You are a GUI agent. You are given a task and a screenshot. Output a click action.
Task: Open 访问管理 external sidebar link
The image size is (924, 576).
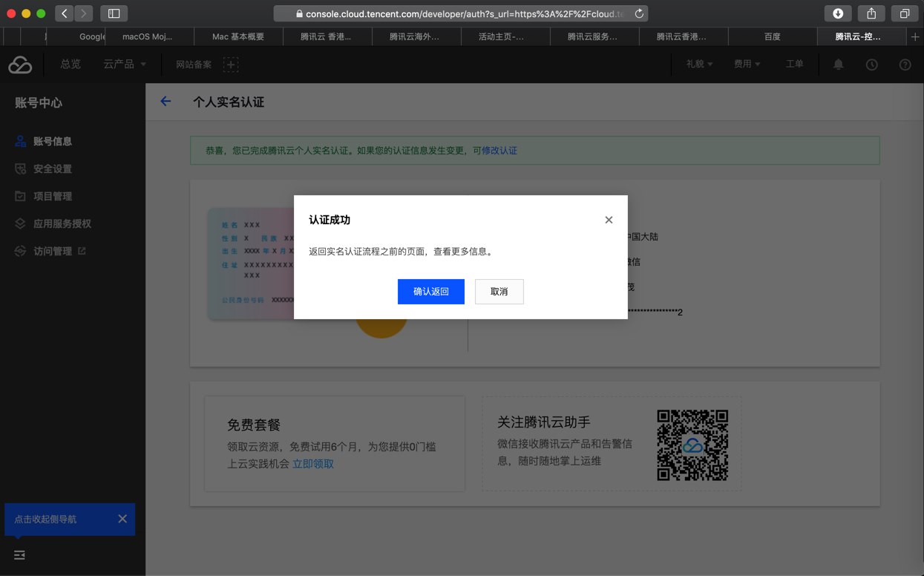50,251
